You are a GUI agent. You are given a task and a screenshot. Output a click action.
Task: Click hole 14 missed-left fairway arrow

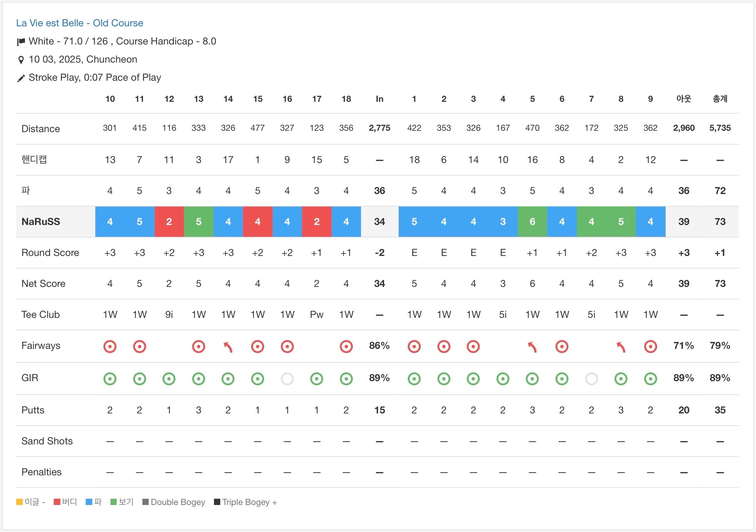click(x=228, y=347)
